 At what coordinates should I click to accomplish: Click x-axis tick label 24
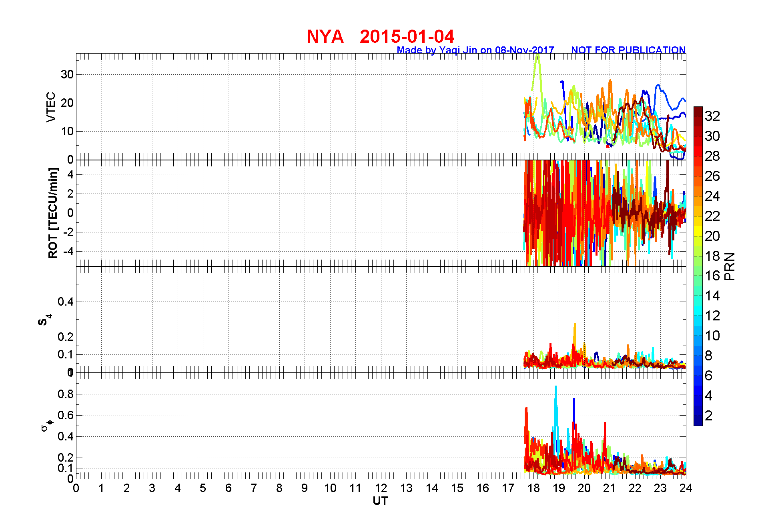[x=686, y=488]
